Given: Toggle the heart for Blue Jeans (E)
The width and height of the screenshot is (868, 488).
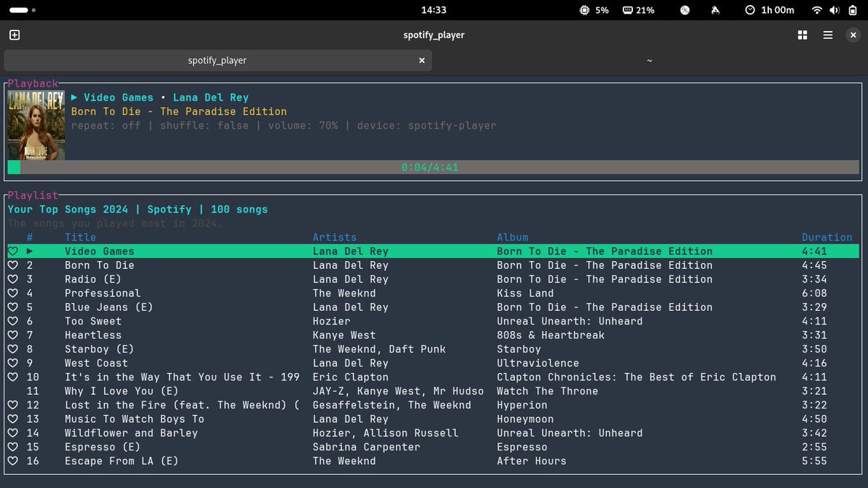Looking at the screenshot, I should (12, 307).
